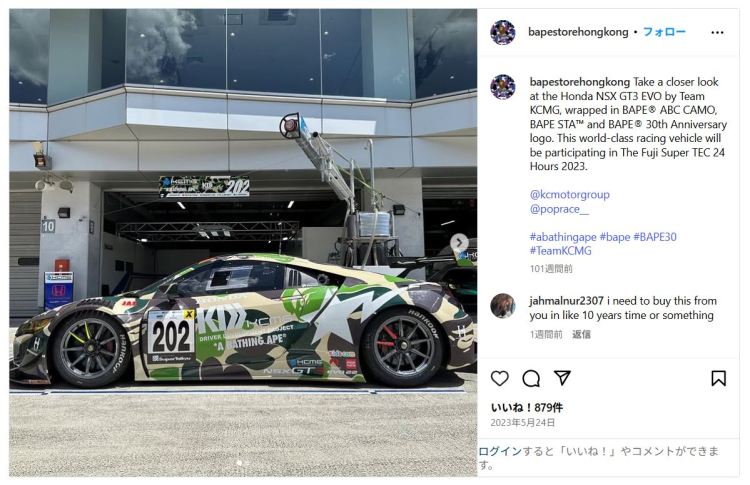Follow bapestorehongkong via フォロー button

coord(664,32)
